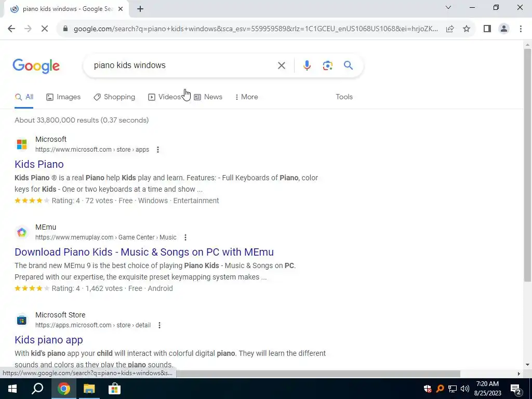532x399 pixels.
Task: Click the Google logo
Action: [36, 66]
